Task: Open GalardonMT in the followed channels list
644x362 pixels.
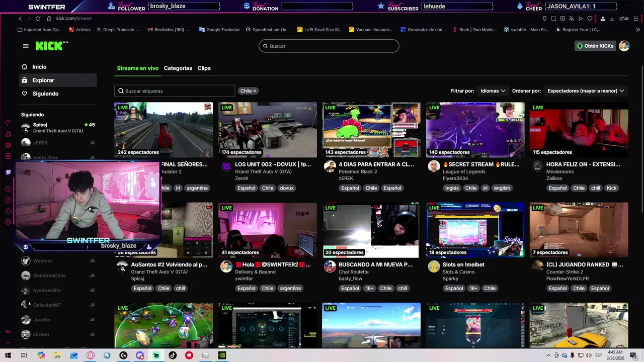Action: pyautogui.click(x=58, y=305)
